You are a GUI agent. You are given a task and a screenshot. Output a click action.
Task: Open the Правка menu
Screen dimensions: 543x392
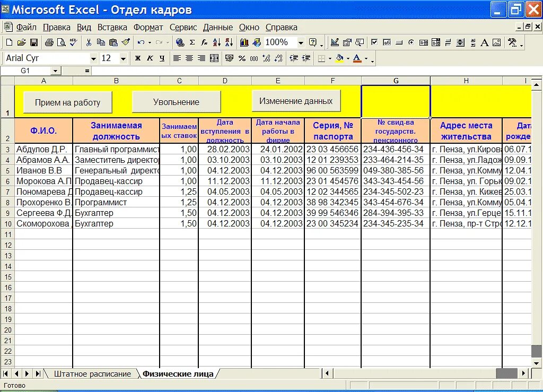point(57,28)
